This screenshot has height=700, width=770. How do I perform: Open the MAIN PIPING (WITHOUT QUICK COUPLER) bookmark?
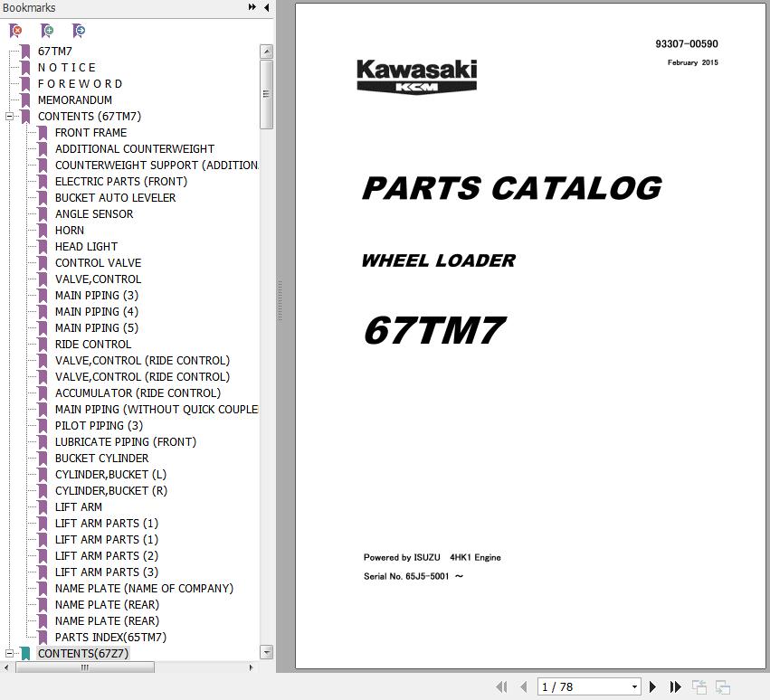157,409
